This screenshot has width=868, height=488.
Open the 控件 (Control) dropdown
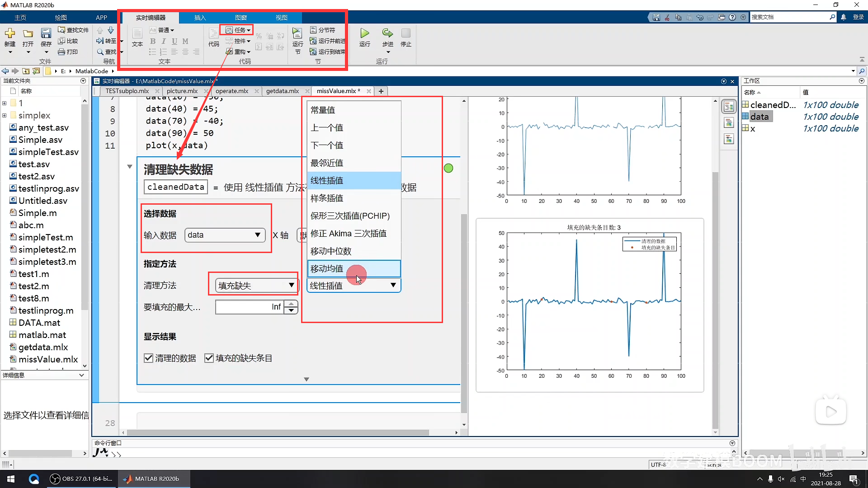pyautogui.click(x=238, y=41)
